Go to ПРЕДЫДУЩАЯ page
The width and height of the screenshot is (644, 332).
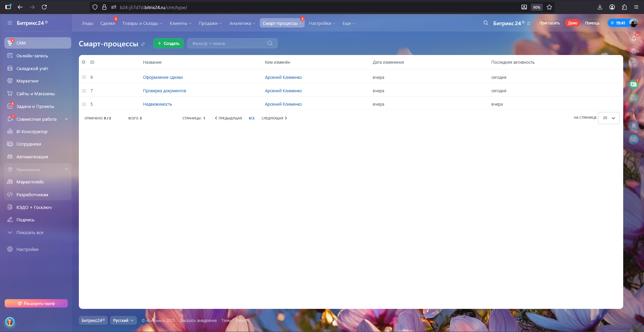228,118
